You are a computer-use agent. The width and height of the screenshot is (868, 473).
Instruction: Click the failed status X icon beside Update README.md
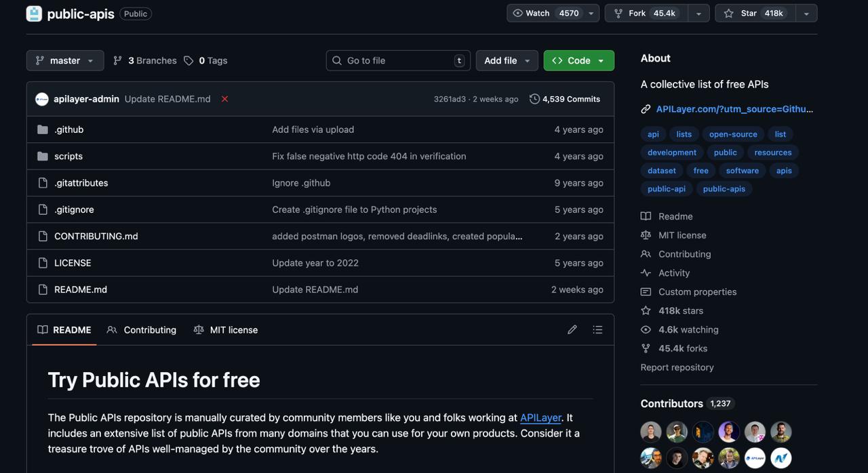tap(224, 99)
